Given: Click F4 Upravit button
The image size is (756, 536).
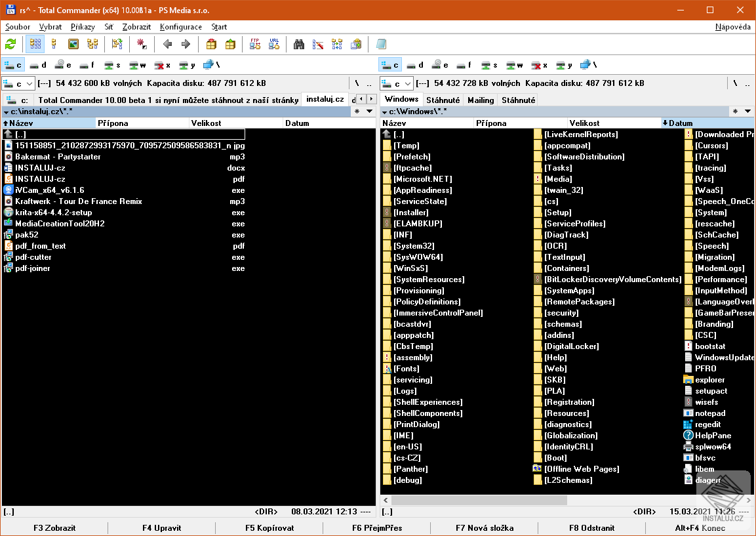Looking at the screenshot, I should pos(161,527).
